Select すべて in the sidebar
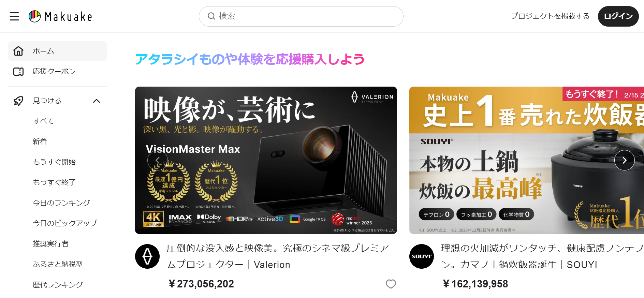This screenshot has height=298, width=644. [43, 121]
